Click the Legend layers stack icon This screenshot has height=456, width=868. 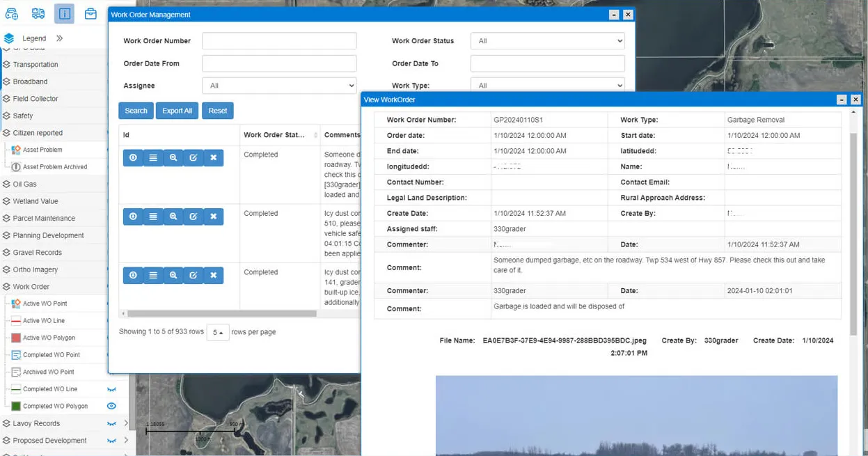[x=9, y=38]
